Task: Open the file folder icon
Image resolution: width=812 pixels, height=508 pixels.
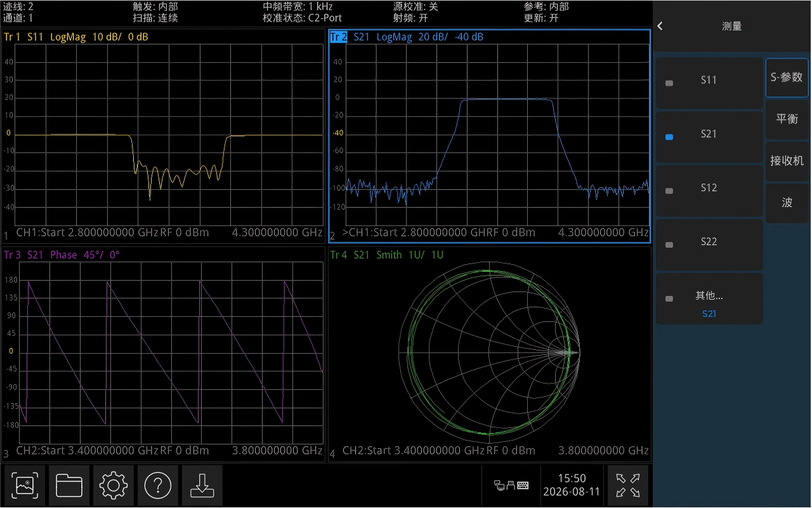Action: point(69,486)
